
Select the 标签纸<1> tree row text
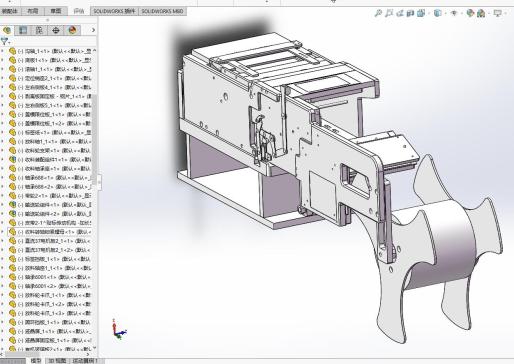pos(54,132)
